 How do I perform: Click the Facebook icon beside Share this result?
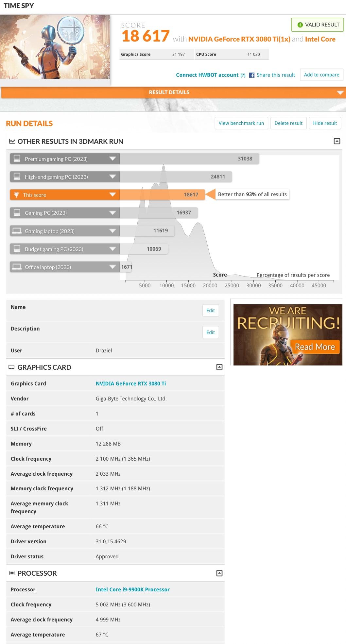pos(252,75)
